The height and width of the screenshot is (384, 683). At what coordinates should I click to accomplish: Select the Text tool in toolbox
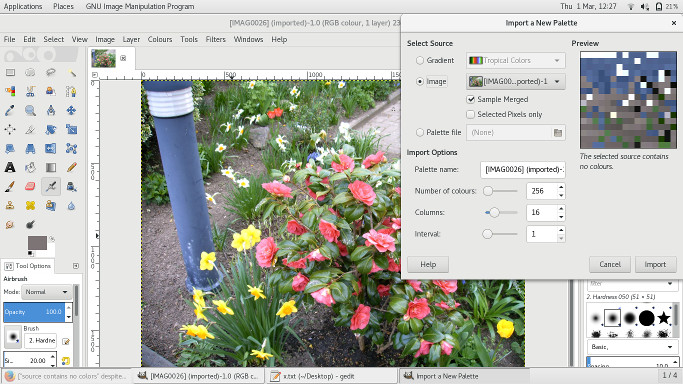(x=10, y=167)
